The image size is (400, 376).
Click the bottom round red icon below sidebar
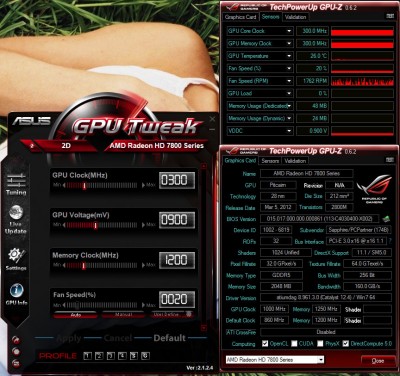point(15,363)
